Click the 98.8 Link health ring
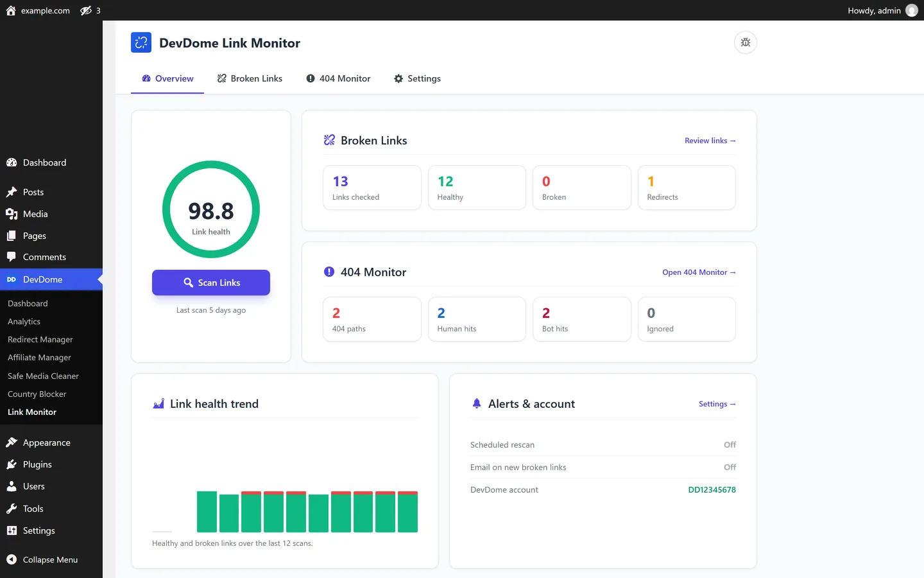 click(211, 209)
